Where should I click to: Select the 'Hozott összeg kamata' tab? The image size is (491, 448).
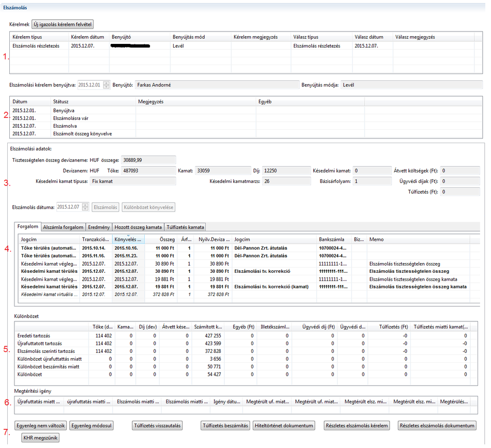138,227
